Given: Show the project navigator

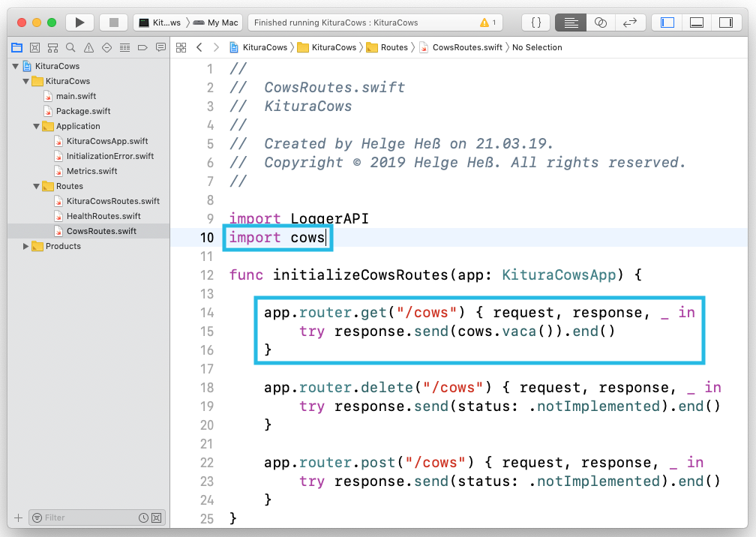Looking at the screenshot, I should (16, 47).
